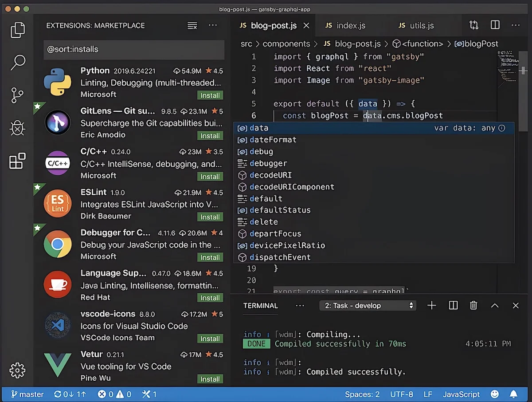532x402 pixels.
Task: Open the Explorer files icon in activity bar
Action: 17,29
